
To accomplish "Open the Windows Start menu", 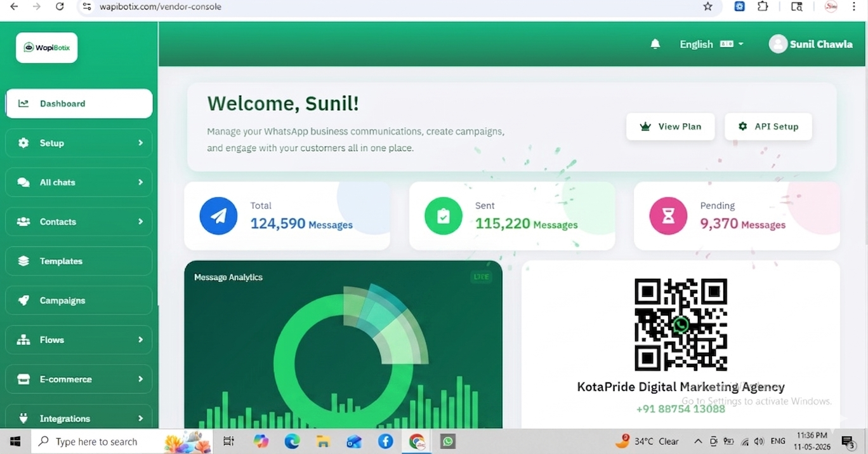I will [x=15, y=441].
